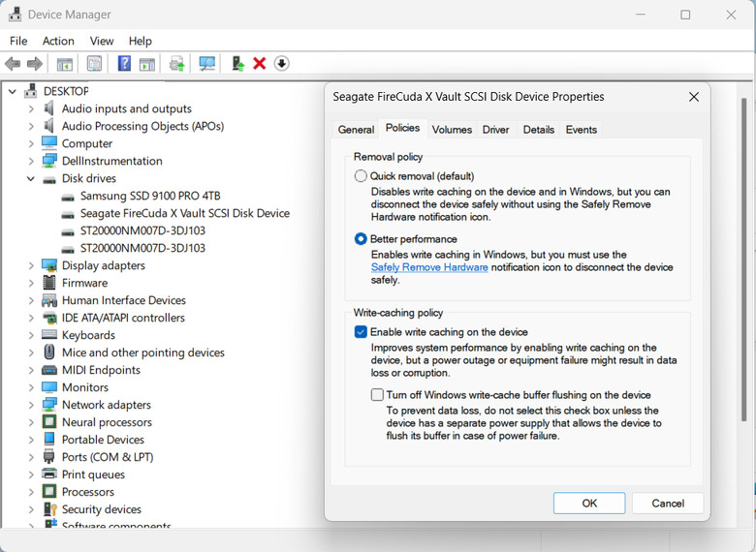This screenshot has width=756, height=552.
Task: Expand the Network adapters node
Action: pos(31,405)
